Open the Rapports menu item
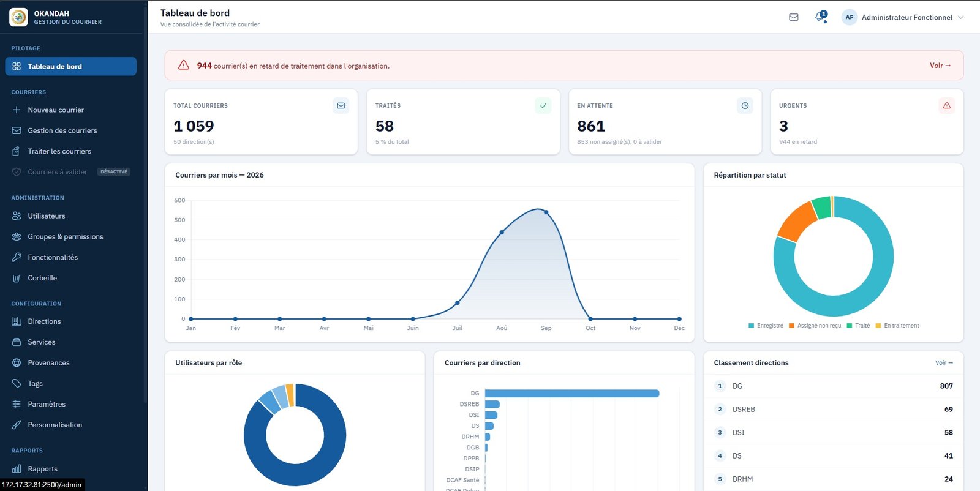The image size is (980, 491). pos(70,469)
